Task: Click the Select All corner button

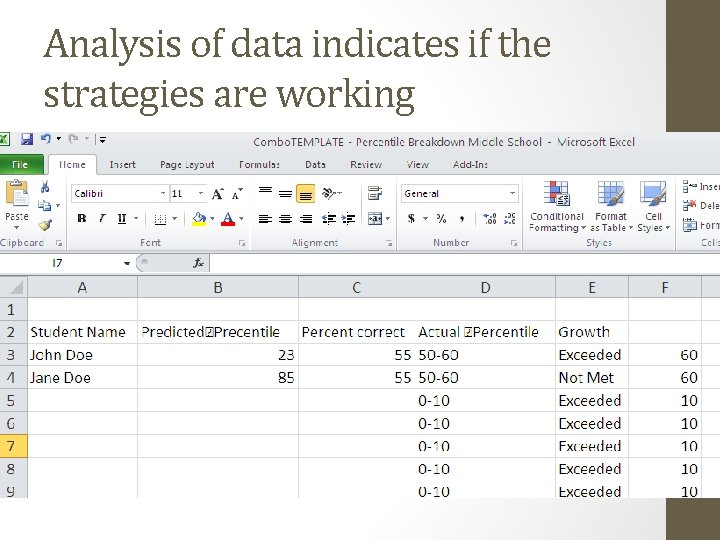Action: 14,287
